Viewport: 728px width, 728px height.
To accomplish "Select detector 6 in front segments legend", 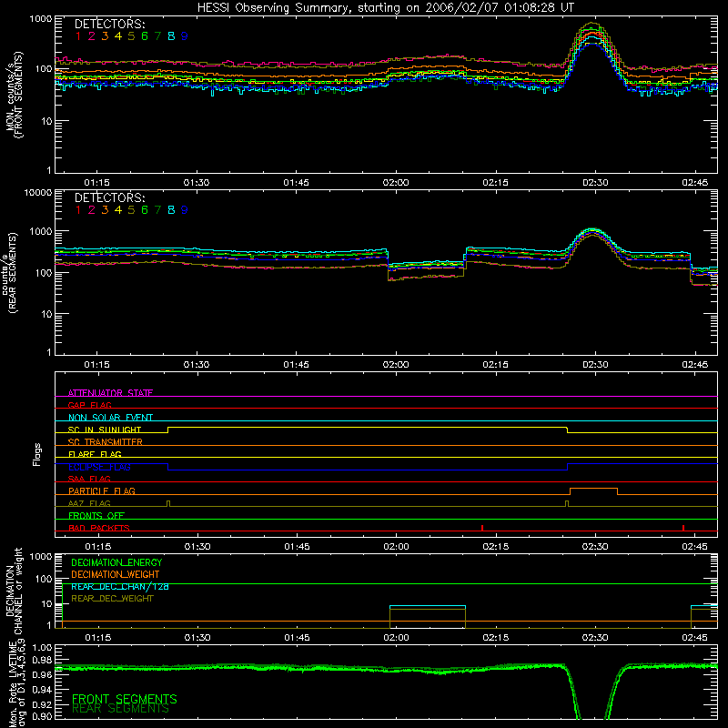I will (145, 36).
